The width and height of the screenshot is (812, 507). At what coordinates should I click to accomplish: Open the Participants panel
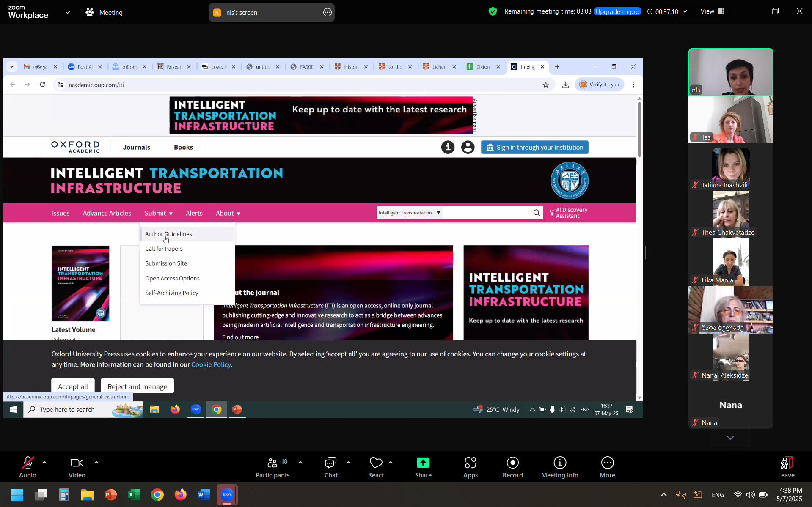pyautogui.click(x=273, y=467)
